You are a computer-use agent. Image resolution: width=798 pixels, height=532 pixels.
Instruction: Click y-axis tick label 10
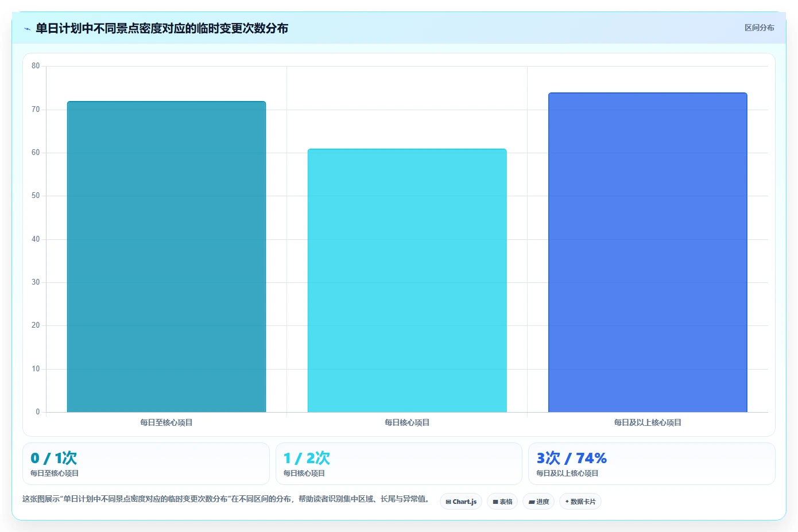[x=36, y=368]
